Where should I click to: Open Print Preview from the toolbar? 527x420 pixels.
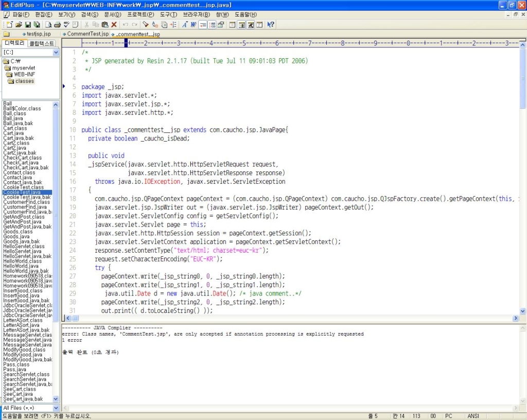[48, 25]
